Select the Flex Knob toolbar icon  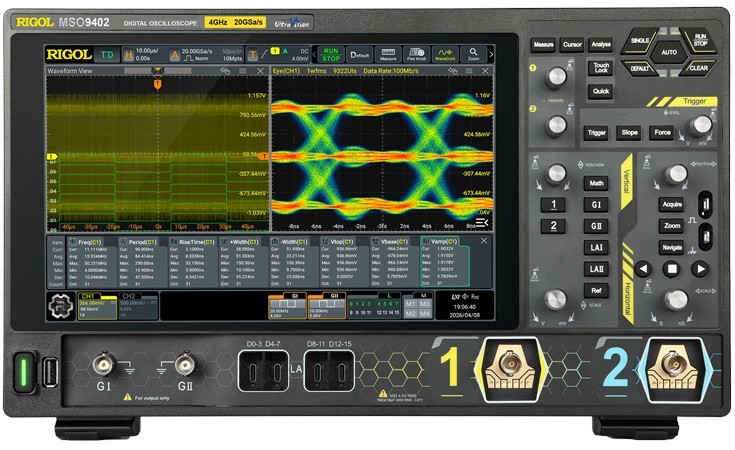pos(417,54)
